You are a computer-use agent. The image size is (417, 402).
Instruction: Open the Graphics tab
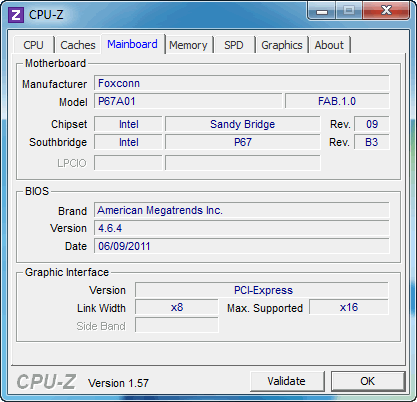point(282,45)
